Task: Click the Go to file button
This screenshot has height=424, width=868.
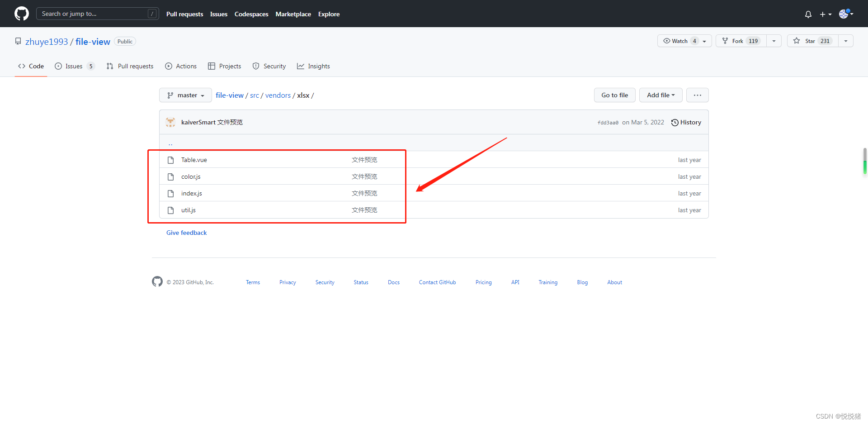Action: 615,95
